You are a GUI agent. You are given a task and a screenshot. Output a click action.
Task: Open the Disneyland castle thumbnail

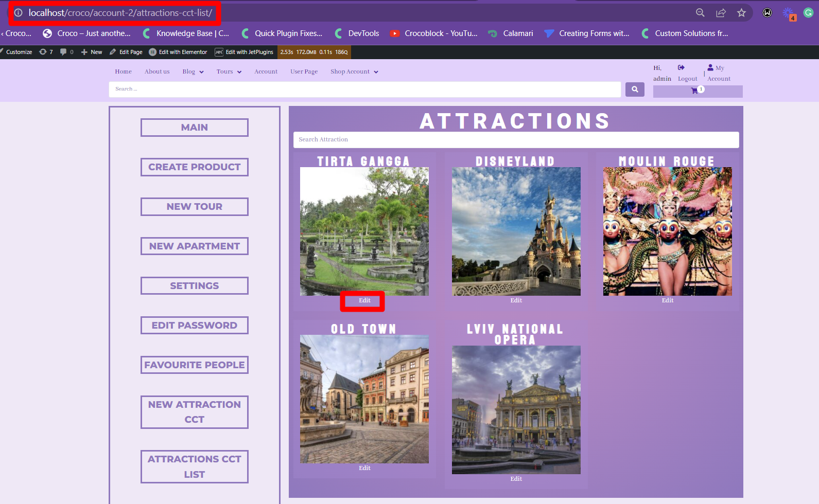coord(516,231)
